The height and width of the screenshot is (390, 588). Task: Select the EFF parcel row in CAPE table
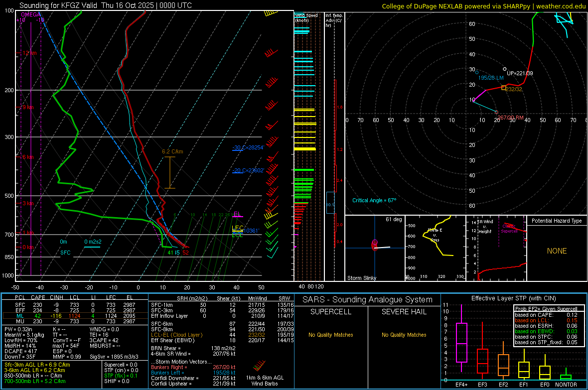tap(75, 310)
